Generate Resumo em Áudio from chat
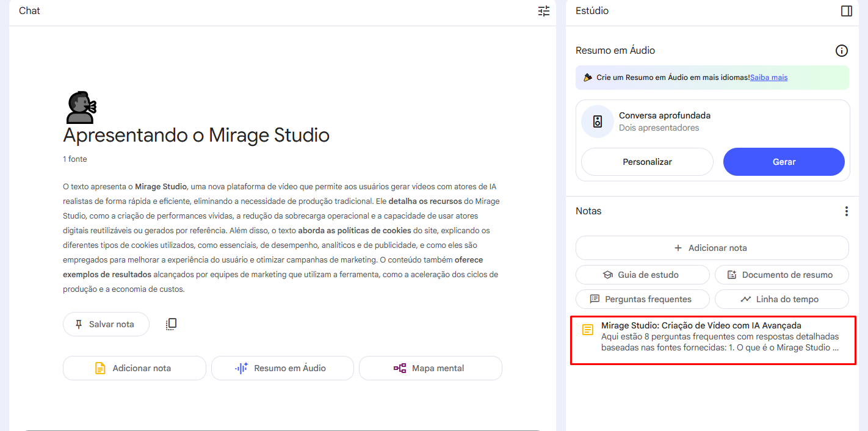Viewport: 868px width, 431px height. click(283, 368)
